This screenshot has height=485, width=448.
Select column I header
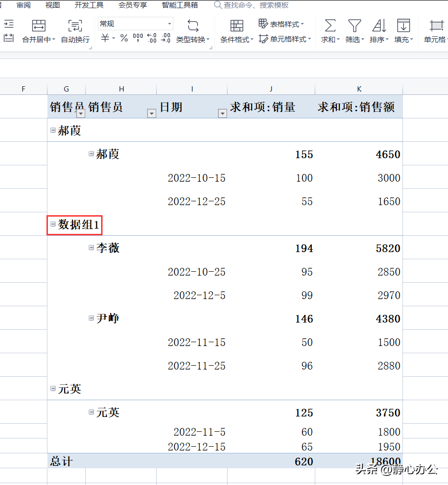(192, 89)
